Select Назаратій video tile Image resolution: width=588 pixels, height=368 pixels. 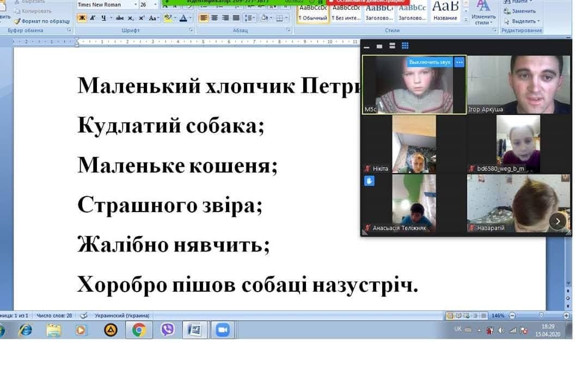[519, 203]
